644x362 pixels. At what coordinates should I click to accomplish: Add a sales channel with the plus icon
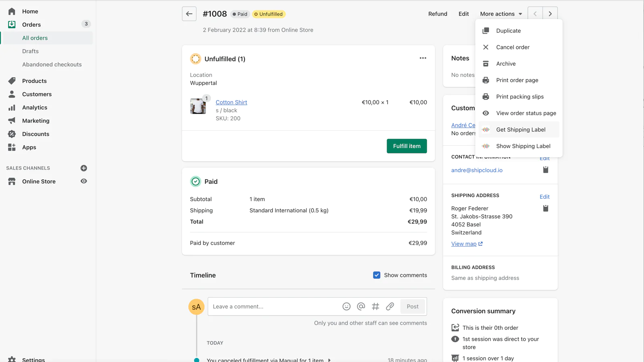pyautogui.click(x=84, y=168)
